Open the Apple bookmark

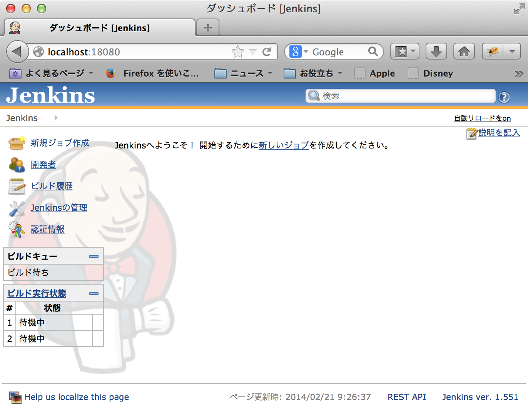point(375,73)
